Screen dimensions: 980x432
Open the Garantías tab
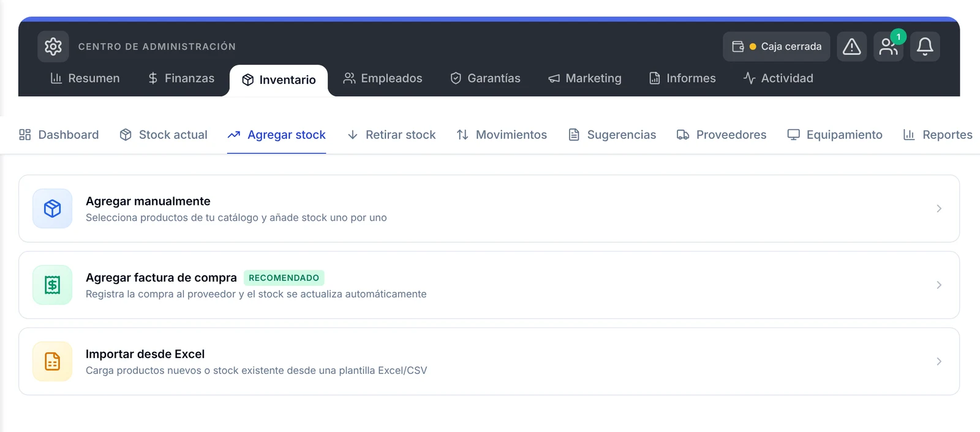pos(485,78)
